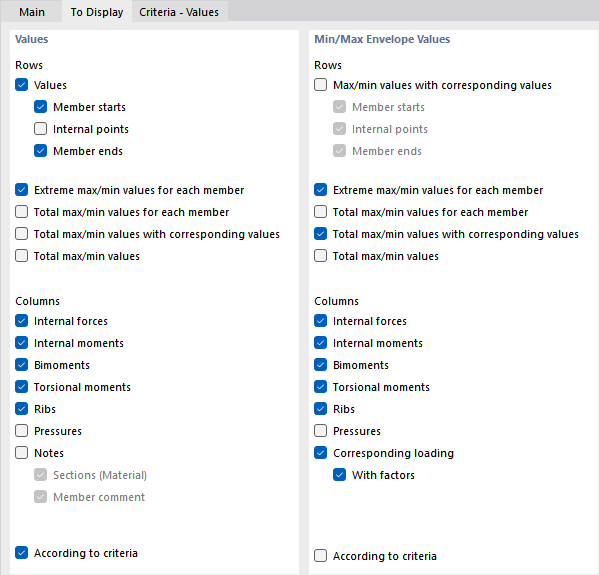Uncheck Torsional moments in Values columns
The width and height of the screenshot is (599, 575).
click(x=21, y=387)
